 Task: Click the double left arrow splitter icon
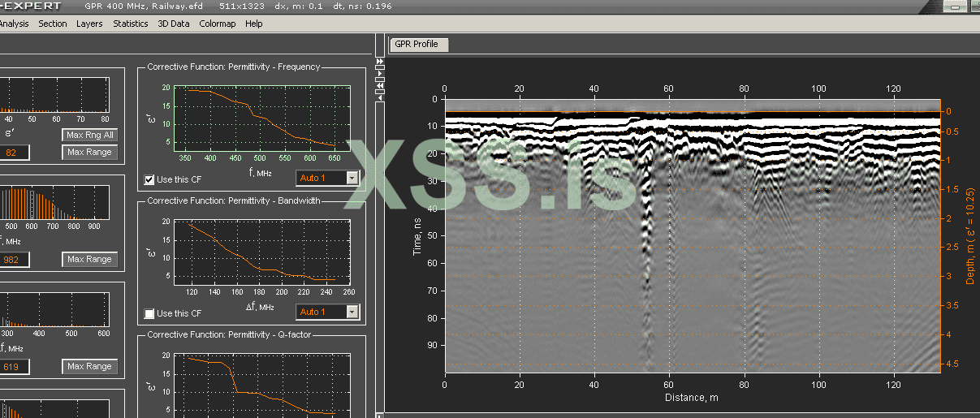pyautogui.click(x=379, y=85)
